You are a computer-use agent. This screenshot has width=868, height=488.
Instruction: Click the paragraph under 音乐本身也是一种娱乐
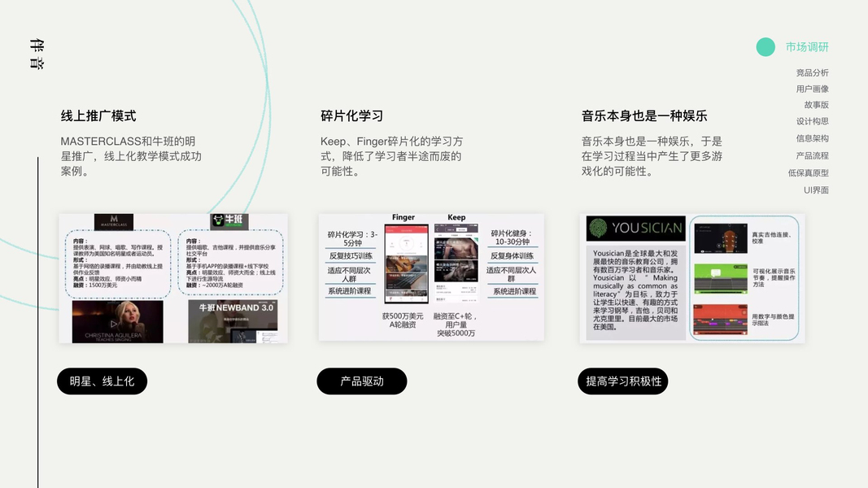(x=652, y=156)
